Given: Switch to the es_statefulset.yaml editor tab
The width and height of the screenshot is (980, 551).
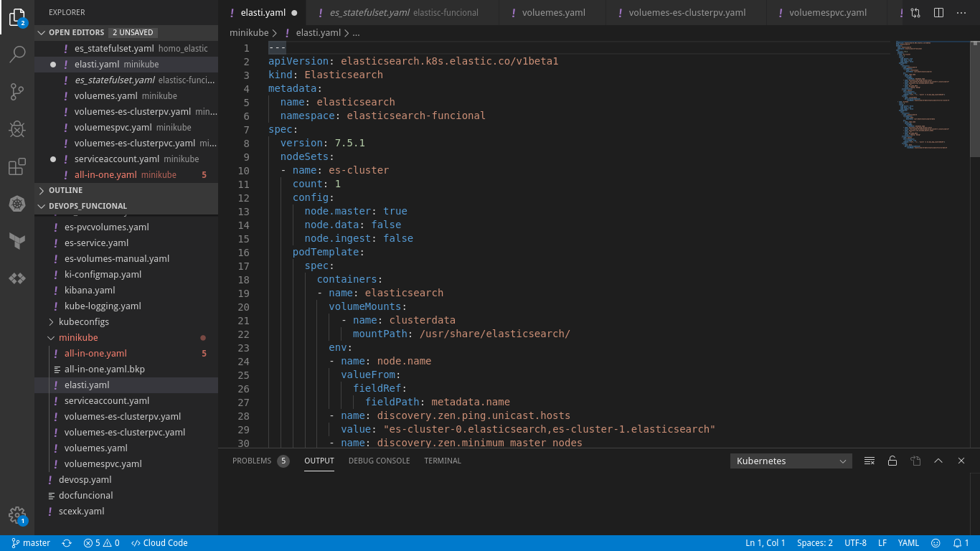Looking at the screenshot, I should [x=403, y=13].
